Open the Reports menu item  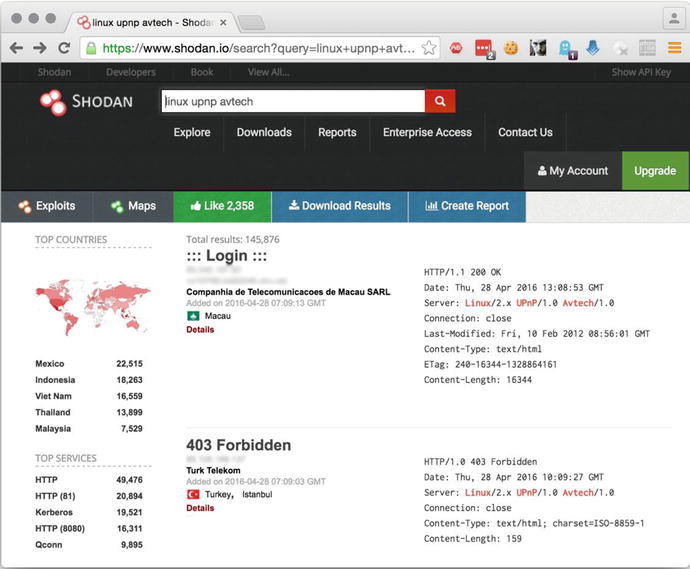pos(337,132)
